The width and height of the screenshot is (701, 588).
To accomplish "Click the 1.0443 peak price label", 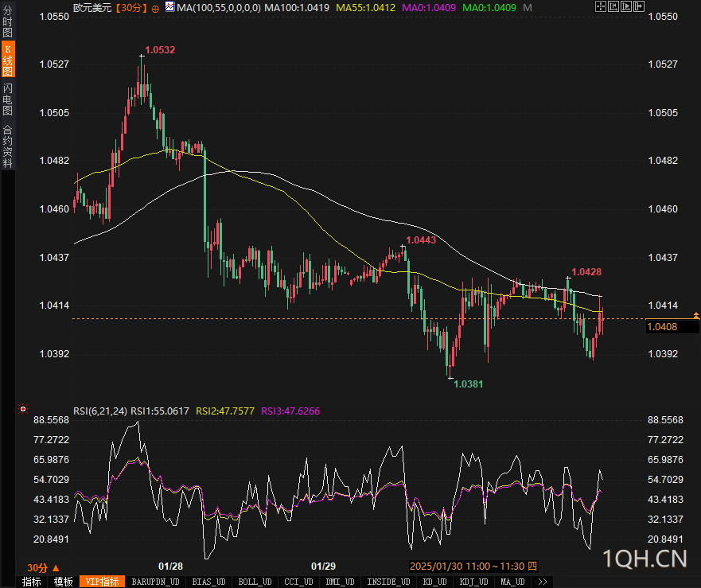I will [421, 240].
